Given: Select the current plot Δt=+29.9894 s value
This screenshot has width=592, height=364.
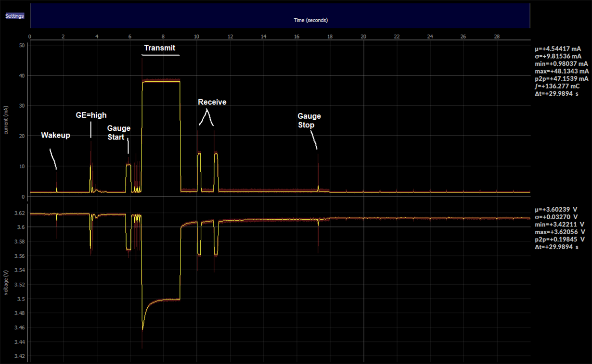Looking at the screenshot, I should coord(556,93).
